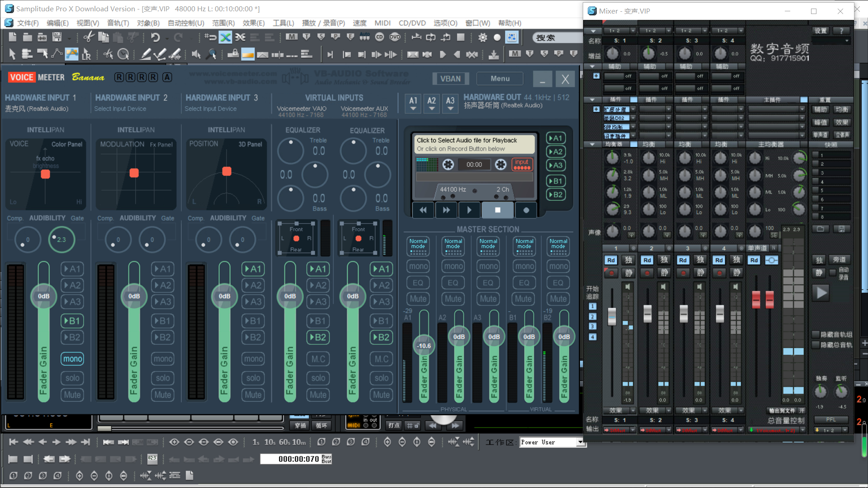Screen dimensions: 868x488
Task: Open the CD burning toolbar icon
Action: coord(379,38)
